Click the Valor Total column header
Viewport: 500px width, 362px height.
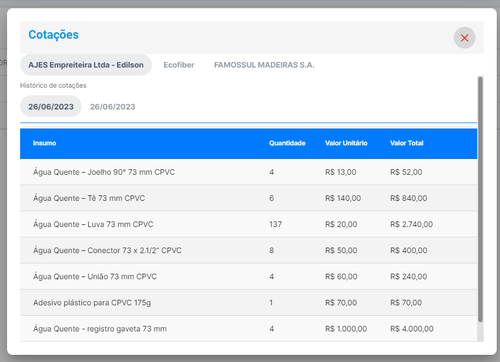click(407, 143)
